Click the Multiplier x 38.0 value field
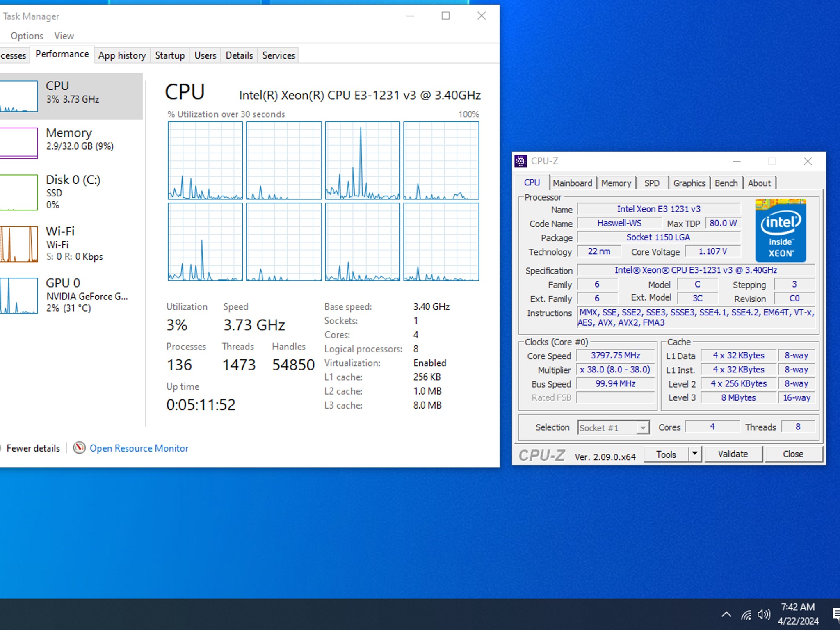Viewport: 840px width, 630px height. pyautogui.click(x=615, y=370)
